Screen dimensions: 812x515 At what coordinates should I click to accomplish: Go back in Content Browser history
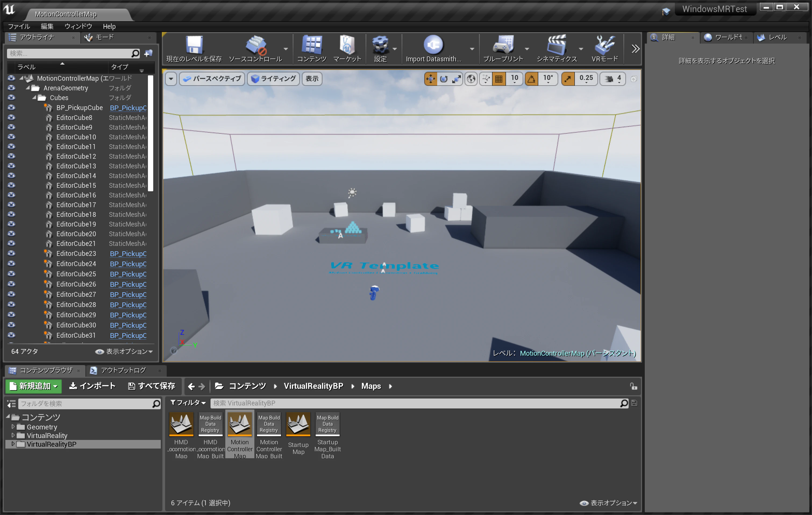[191, 386]
